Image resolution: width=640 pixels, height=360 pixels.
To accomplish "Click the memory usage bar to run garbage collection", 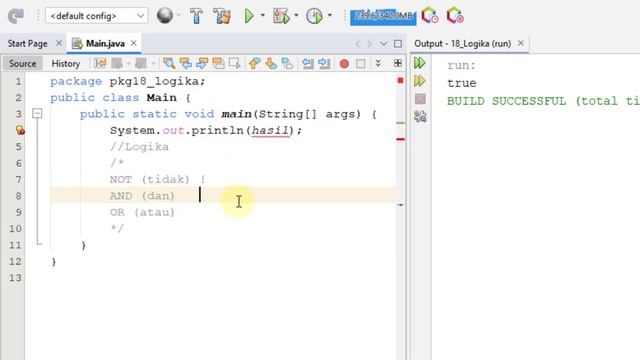I will tap(383, 16).
